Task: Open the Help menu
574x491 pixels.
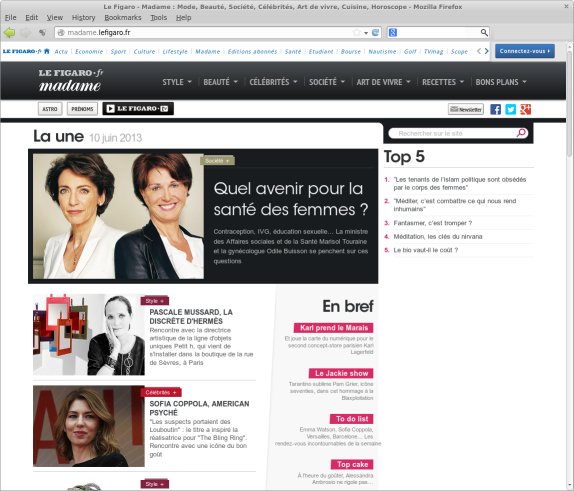Action: click(183, 18)
